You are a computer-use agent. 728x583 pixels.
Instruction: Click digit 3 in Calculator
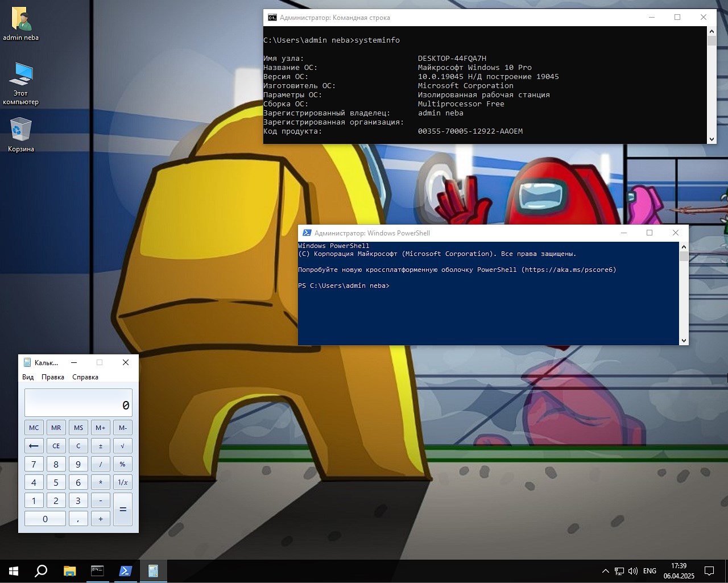click(78, 501)
